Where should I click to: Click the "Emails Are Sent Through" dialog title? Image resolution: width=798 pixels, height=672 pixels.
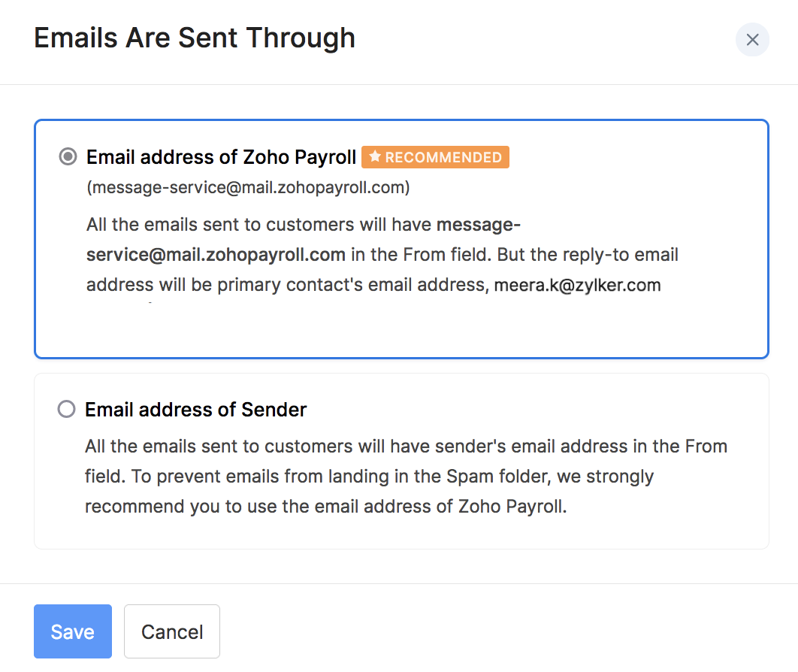pos(195,38)
